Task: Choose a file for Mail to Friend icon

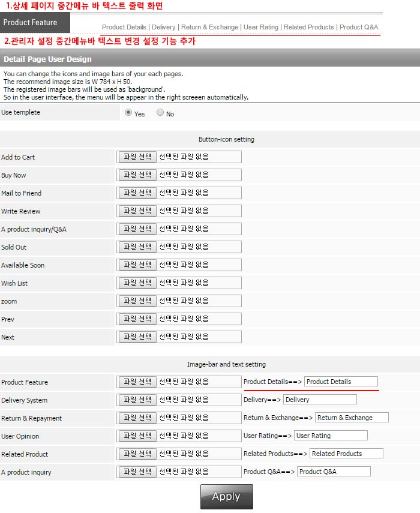Action: click(137, 193)
